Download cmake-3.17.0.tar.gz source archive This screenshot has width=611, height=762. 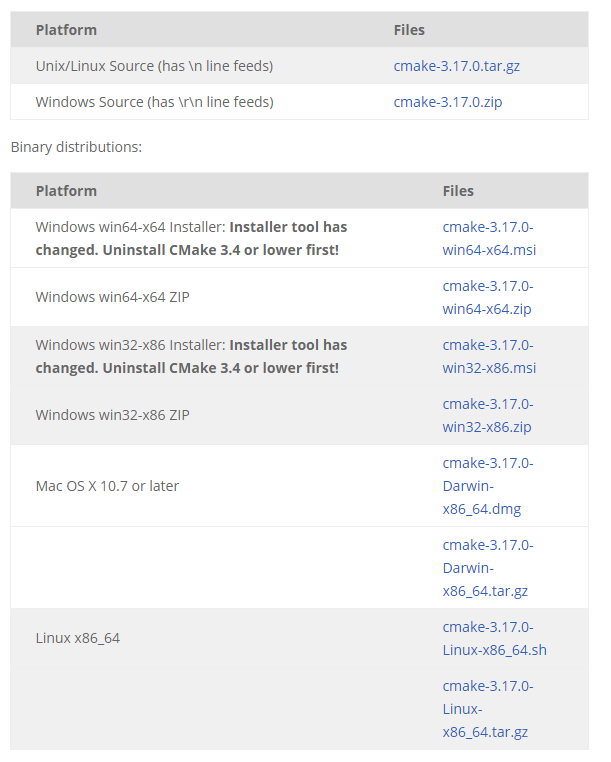coord(456,66)
